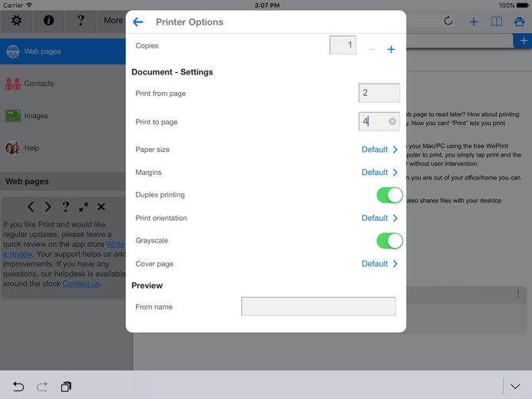Add new item with top-bar plus icon
The height and width of the screenshot is (399, 532).
[x=474, y=22]
